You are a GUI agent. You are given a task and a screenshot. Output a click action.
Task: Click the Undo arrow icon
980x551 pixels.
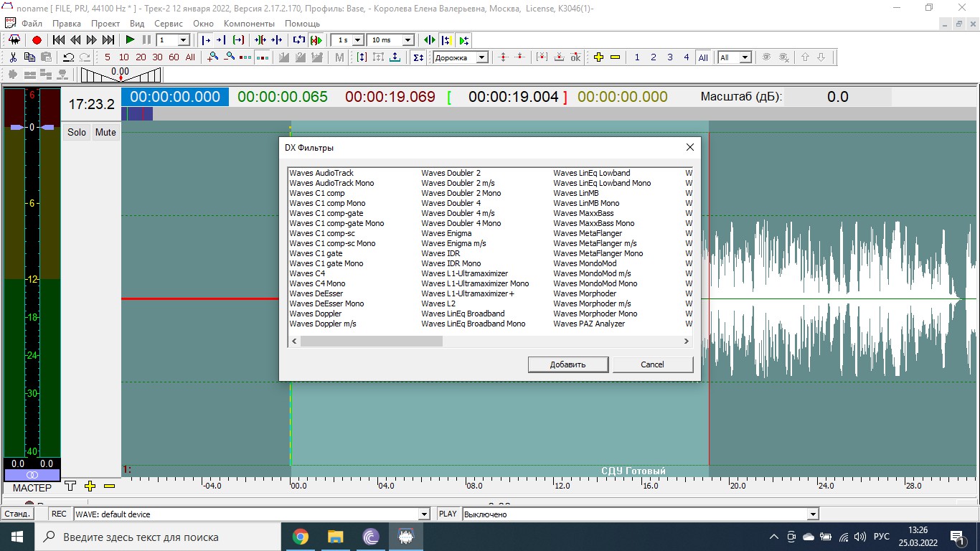tap(69, 57)
